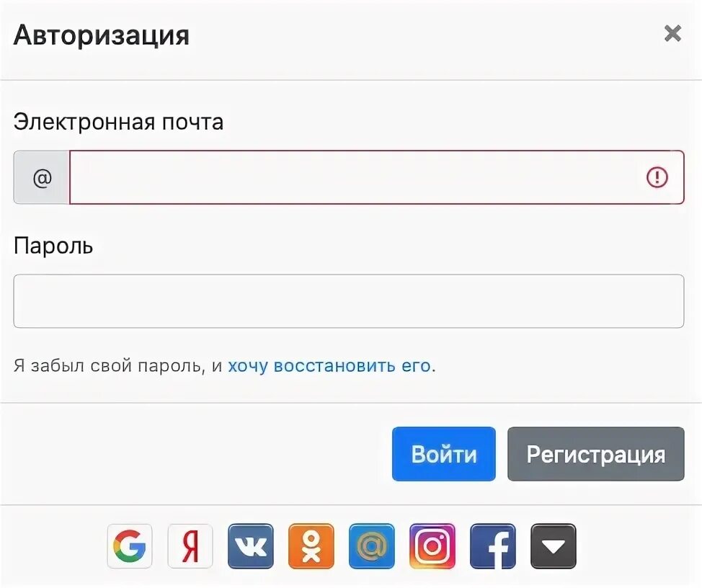Click the Авторизация dialog title
The image size is (702, 588).
(x=102, y=35)
